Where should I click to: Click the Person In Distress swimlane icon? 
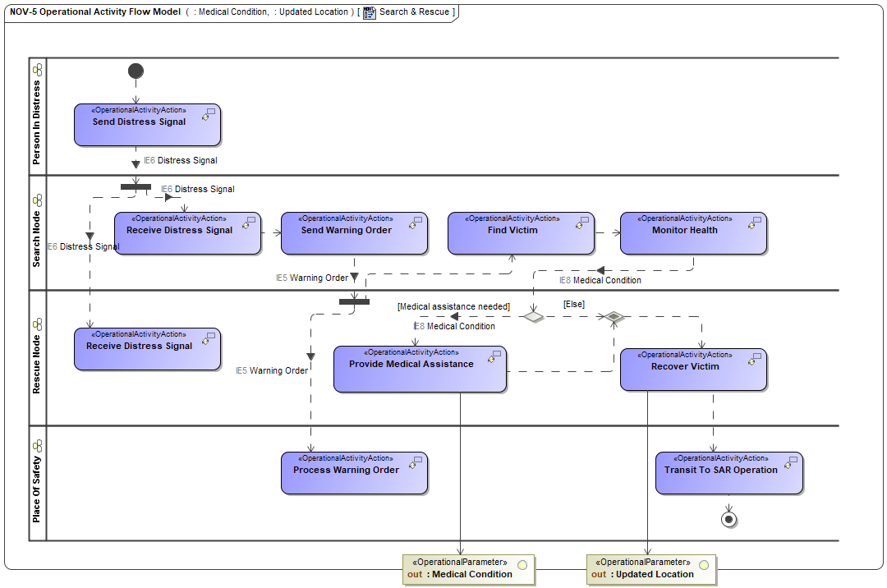[x=38, y=70]
